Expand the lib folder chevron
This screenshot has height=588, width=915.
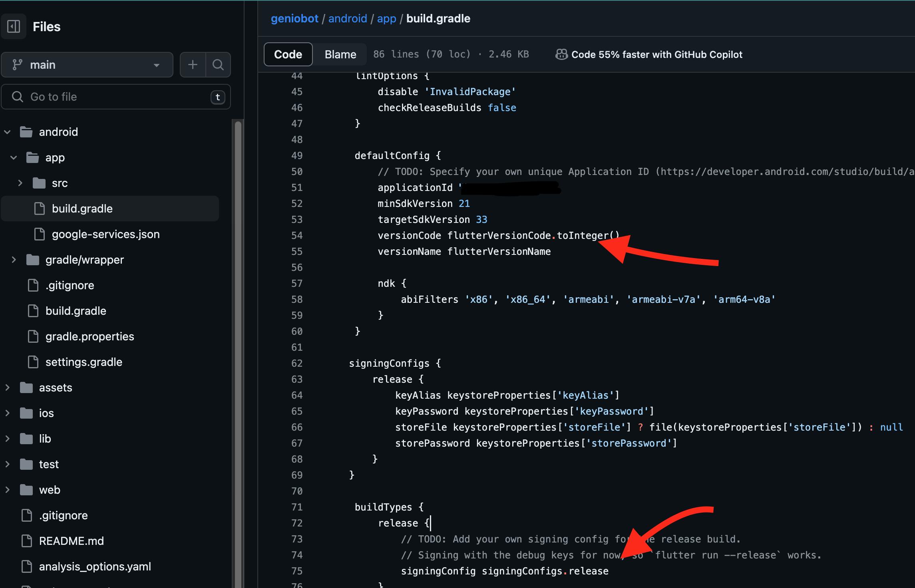(7, 439)
